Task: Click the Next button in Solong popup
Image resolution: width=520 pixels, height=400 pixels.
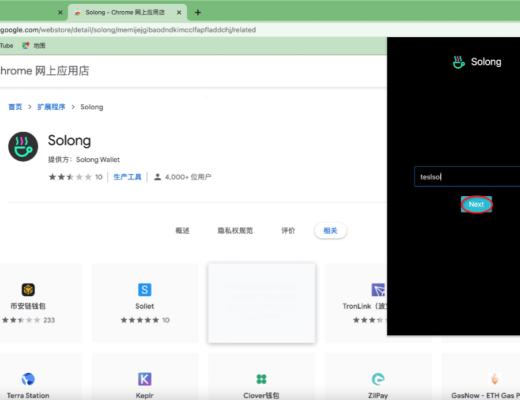Action: click(x=476, y=204)
